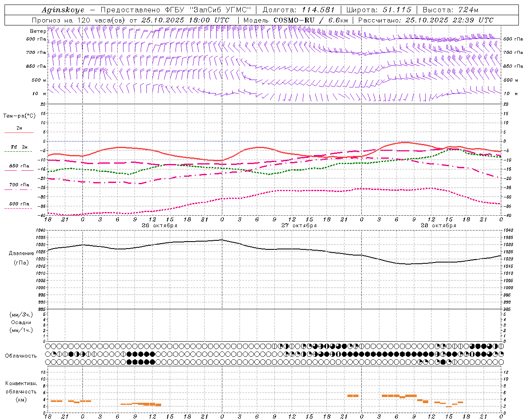Click the computed time Рассчитано: 25.10.2025 22:39 UTC
This screenshot has height=420, width=525.
point(426,20)
